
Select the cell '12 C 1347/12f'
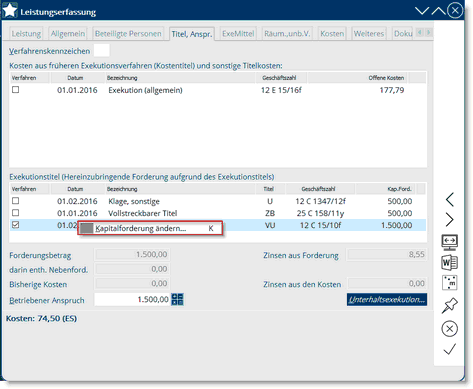pyautogui.click(x=320, y=201)
